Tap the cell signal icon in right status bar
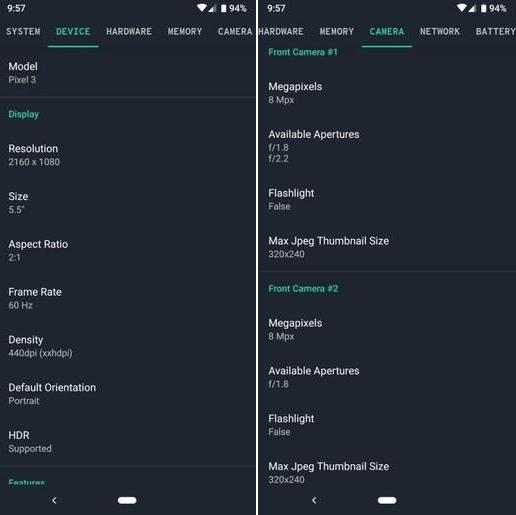The image size is (516, 515). pyautogui.click(x=471, y=8)
